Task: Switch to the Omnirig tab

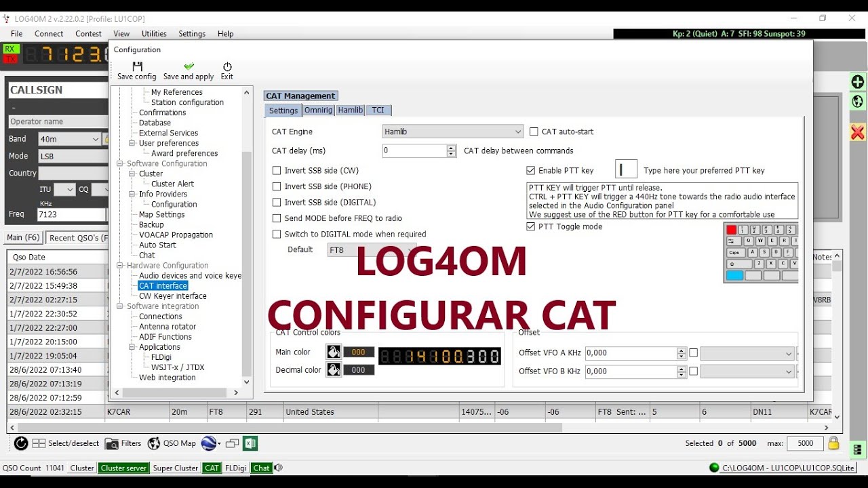Action: pyautogui.click(x=318, y=110)
